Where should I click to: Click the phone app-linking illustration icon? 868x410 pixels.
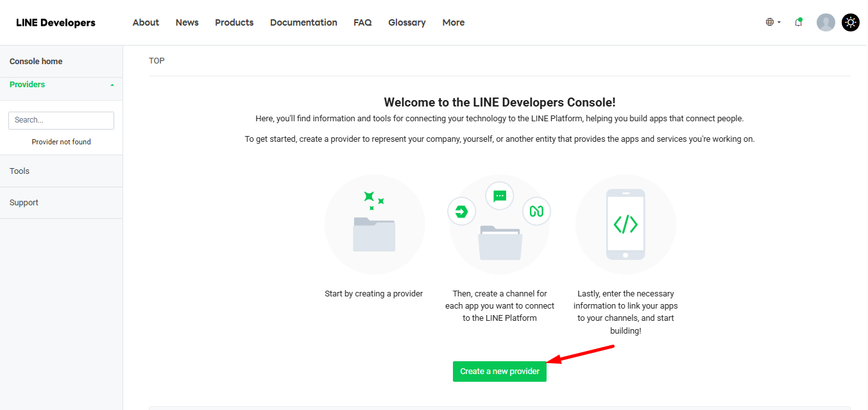pyautogui.click(x=625, y=225)
